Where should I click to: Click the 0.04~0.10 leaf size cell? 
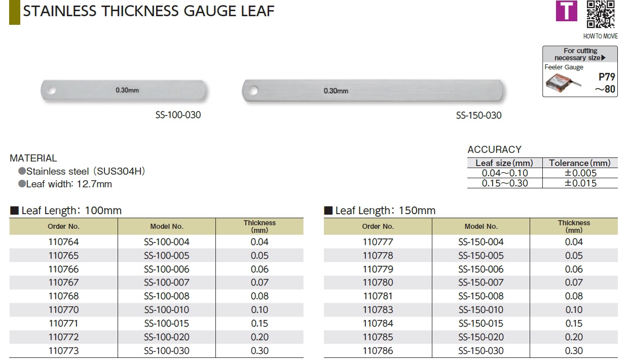click(504, 173)
